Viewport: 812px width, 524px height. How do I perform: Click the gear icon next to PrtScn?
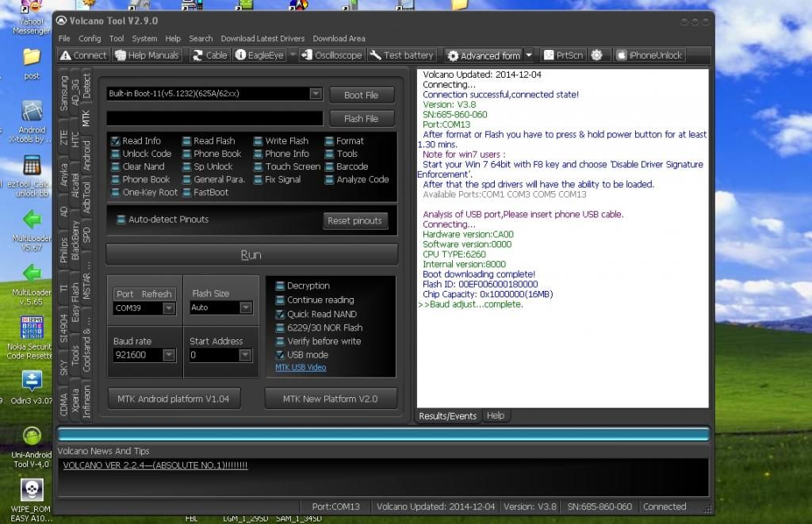(x=597, y=55)
